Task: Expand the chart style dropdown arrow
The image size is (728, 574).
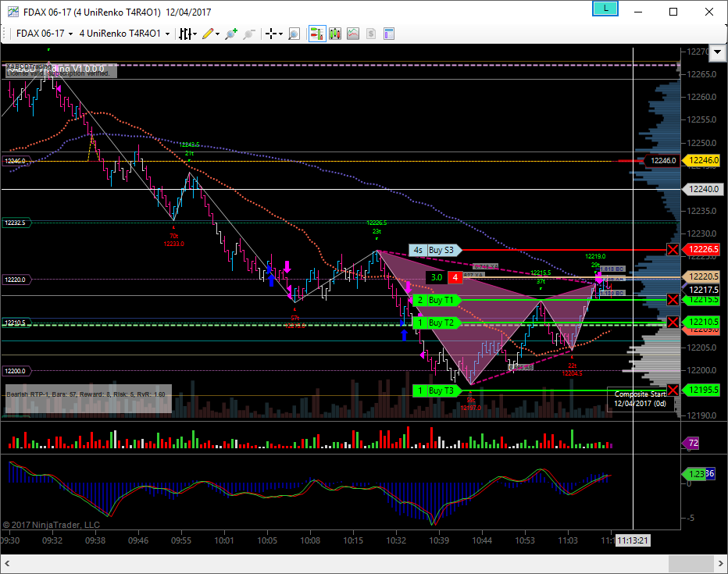Action: point(195,34)
